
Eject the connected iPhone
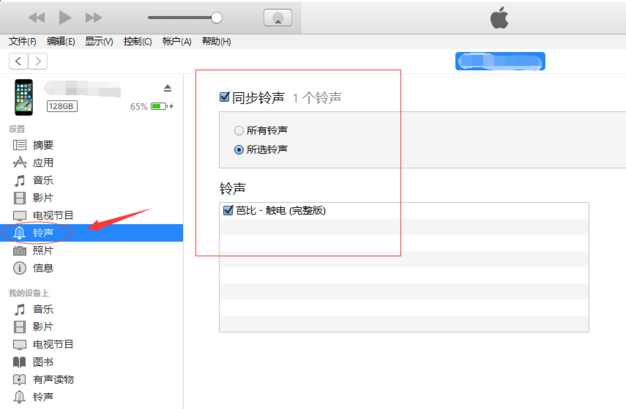point(168,88)
